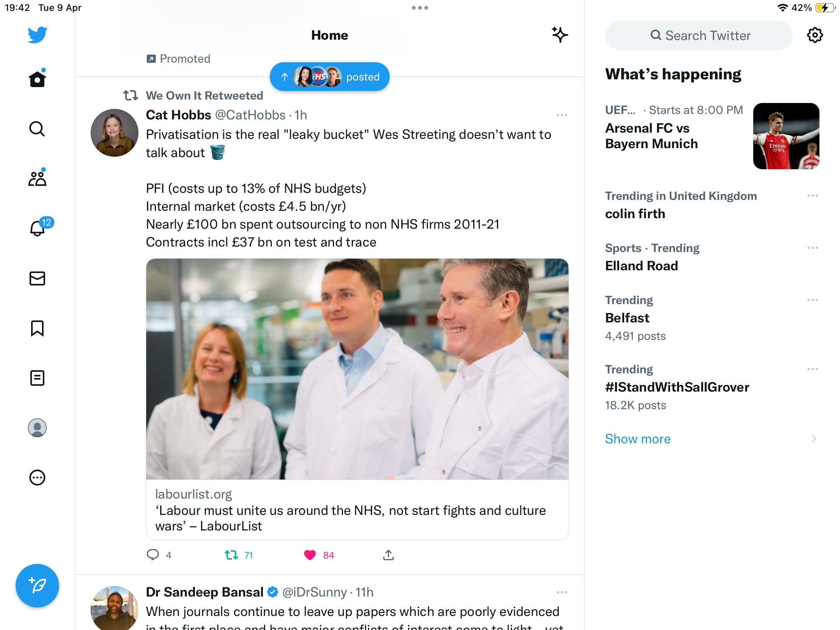Viewport: 840px width, 630px height.
Task: Open Cat Hobbs tweet more options
Action: [x=562, y=115]
